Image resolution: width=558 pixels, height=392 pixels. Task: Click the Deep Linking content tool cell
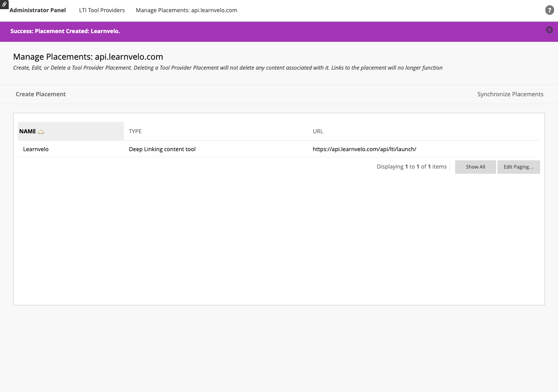pos(162,149)
